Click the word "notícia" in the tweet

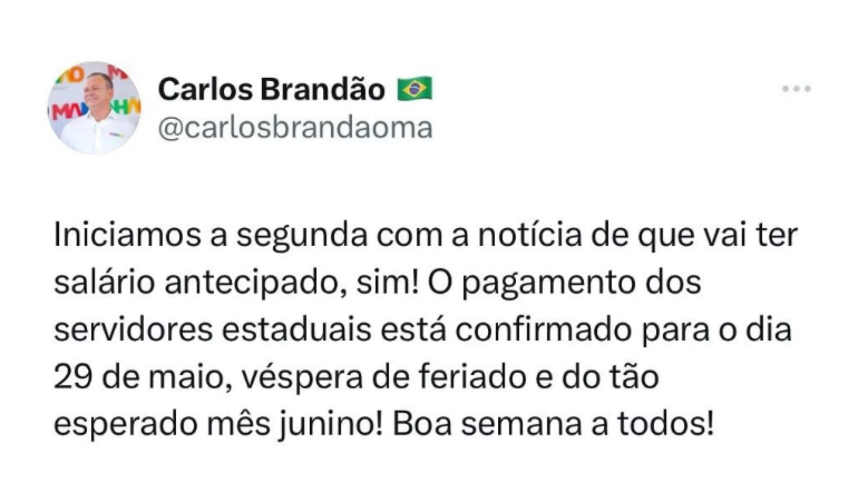[529, 235]
